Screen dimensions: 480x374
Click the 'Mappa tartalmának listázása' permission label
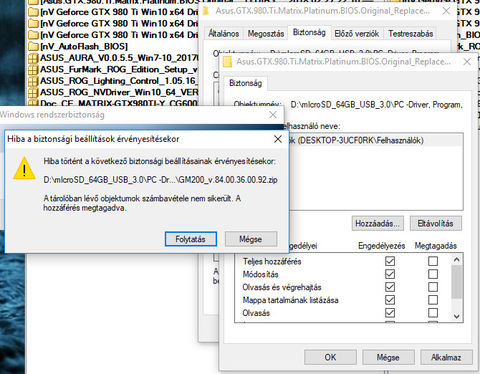(x=290, y=300)
